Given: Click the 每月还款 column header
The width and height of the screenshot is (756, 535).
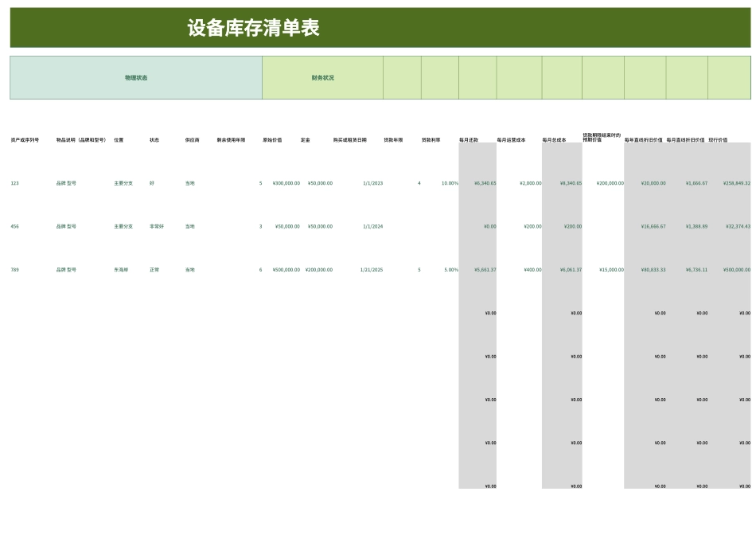Looking at the screenshot, I should pyautogui.click(x=469, y=140).
